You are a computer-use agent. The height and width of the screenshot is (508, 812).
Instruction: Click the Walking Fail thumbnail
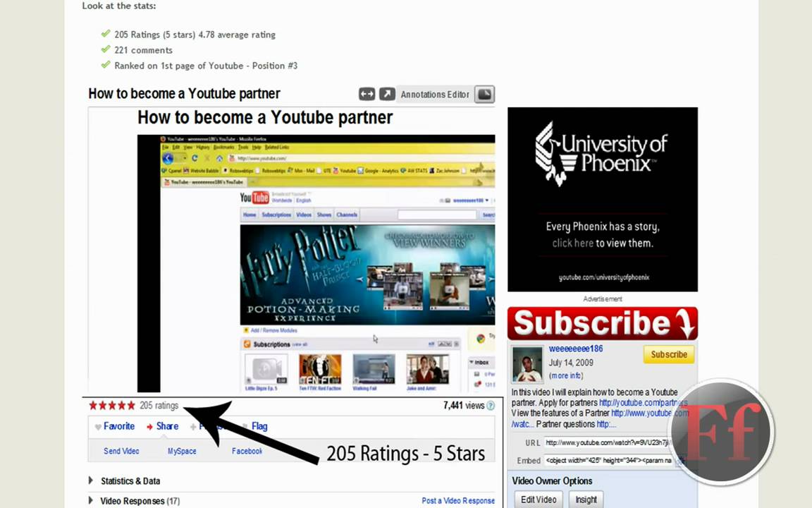374,370
